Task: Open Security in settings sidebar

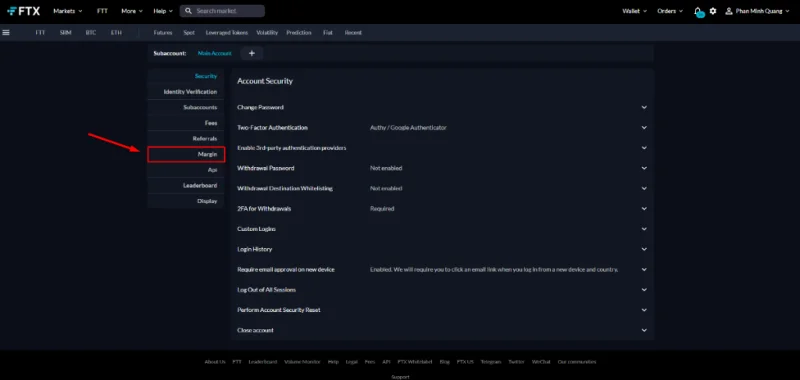Action: pyautogui.click(x=186, y=76)
